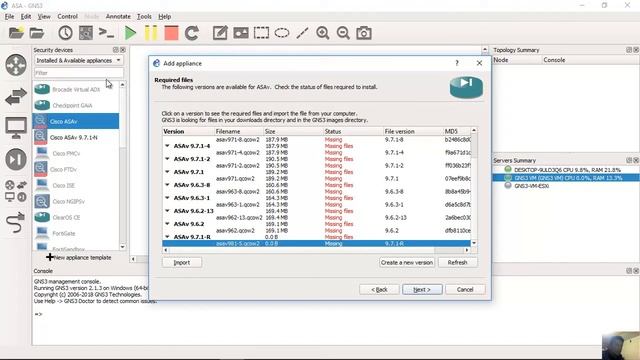The image size is (640, 360).
Task: Open console to all devices icon
Action: (x=106, y=33)
